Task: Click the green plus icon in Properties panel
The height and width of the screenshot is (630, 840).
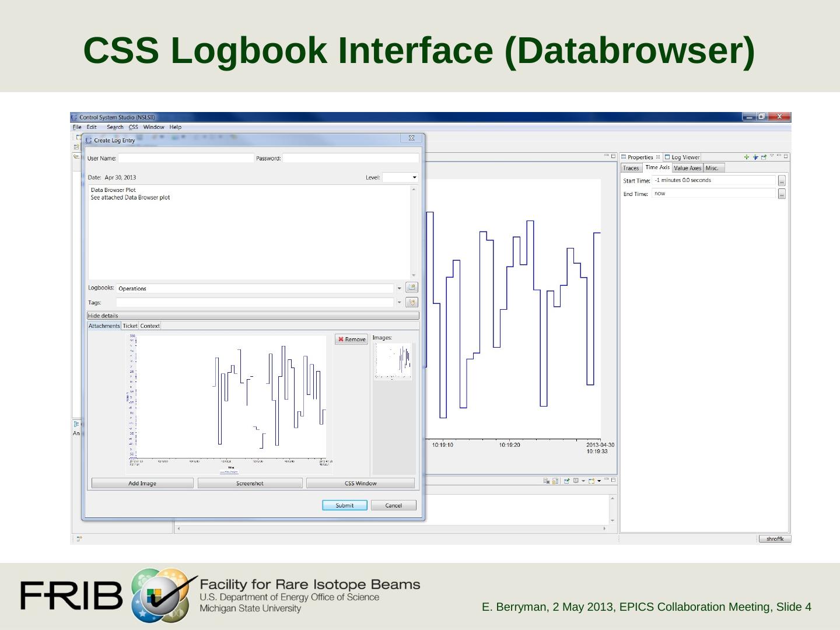Action: pos(747,157)
